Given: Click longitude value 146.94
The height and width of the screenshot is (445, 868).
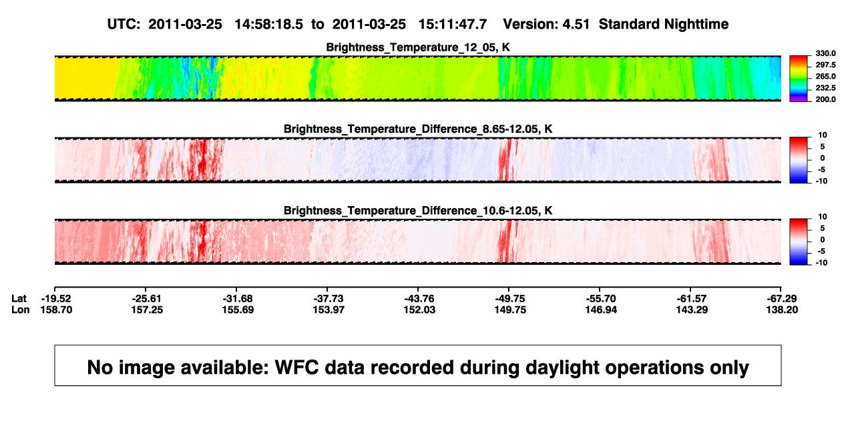Looking at the screenshot, I should [600, 310].
